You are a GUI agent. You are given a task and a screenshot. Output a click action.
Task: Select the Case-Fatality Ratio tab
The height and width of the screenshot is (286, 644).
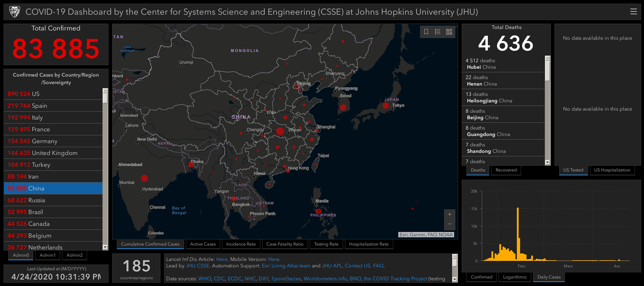coord(285,244)
